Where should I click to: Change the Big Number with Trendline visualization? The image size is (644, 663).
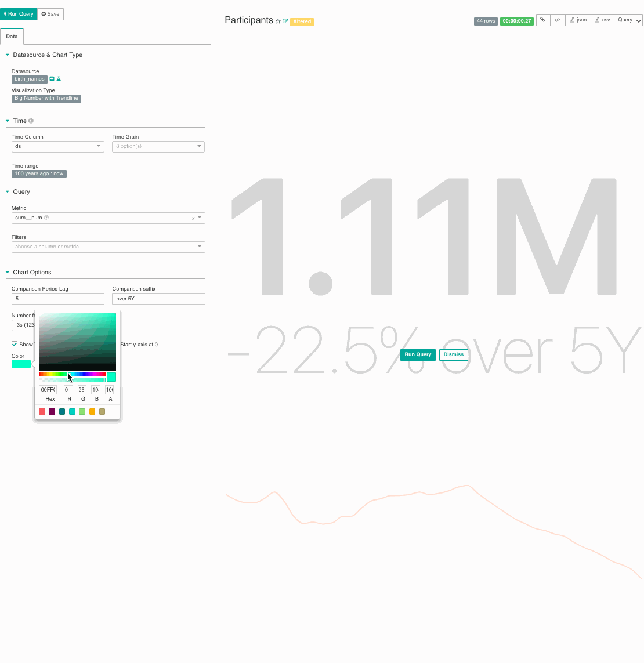coord(46,98)
